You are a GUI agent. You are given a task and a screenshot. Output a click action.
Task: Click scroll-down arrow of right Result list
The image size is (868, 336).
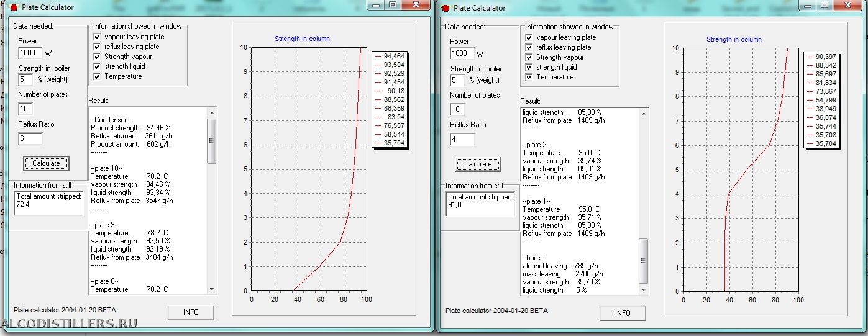(644, 289)
